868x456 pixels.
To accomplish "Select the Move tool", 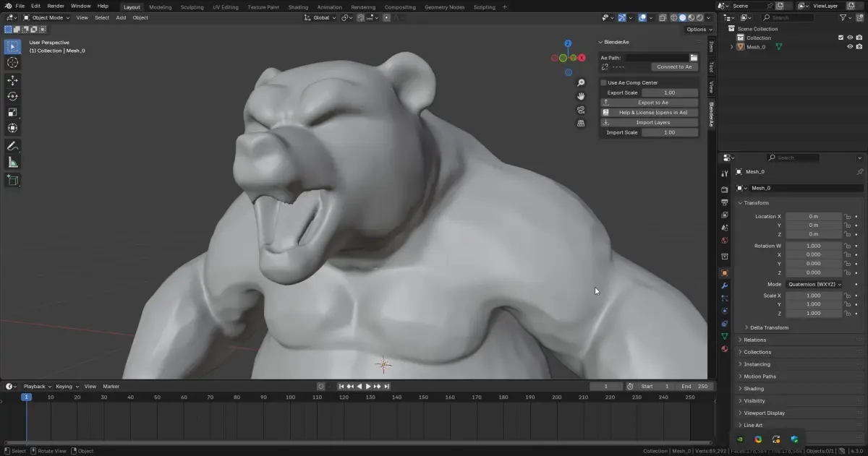I will (12, 80).
